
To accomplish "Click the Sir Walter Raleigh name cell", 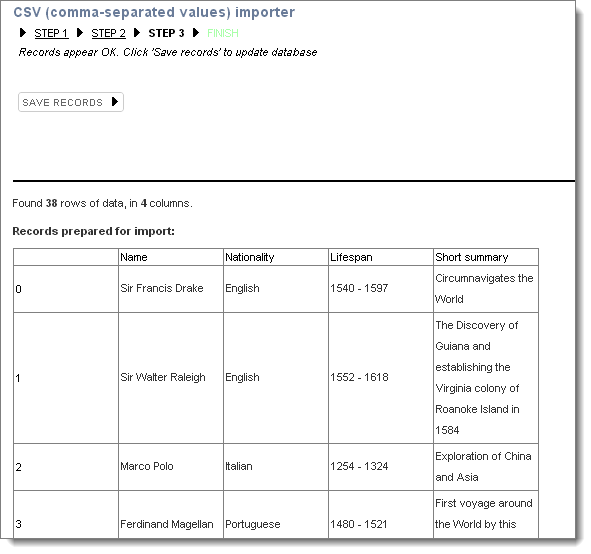I will 171,378.
